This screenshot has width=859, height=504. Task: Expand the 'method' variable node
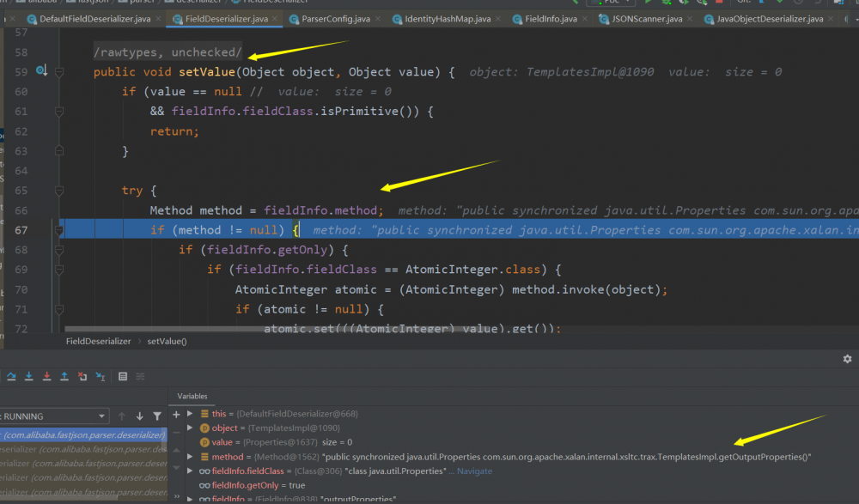coord(190,457)
